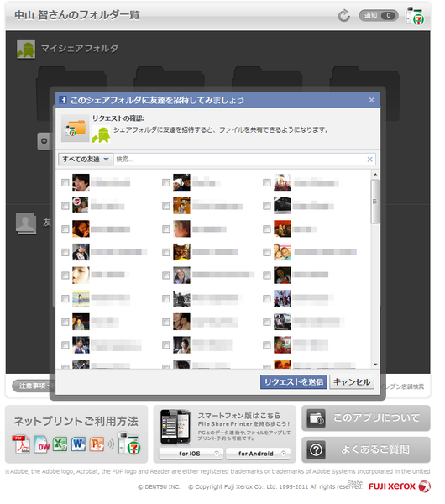445x504 pixels.
Task: Click the friend list scrollbar down arrow
Action: coord(375,365)
